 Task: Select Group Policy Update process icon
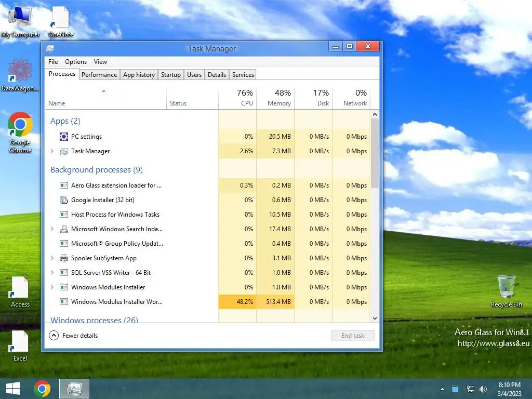coord(64,244)
